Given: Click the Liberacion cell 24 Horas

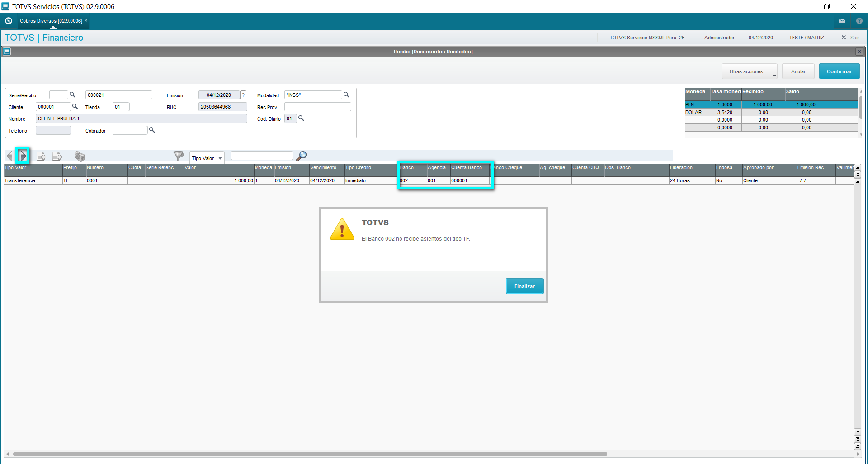Looking at the screenshot, I should coord(692,180).
